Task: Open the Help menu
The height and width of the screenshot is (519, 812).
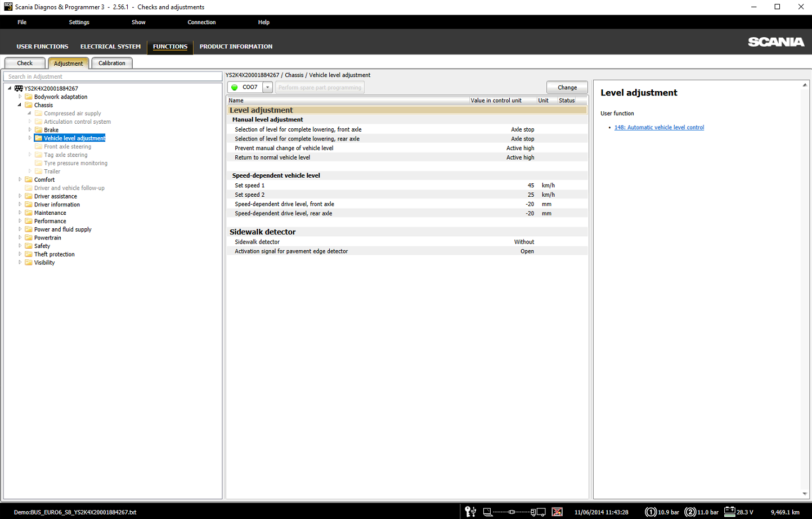Action: pos(264,22)
